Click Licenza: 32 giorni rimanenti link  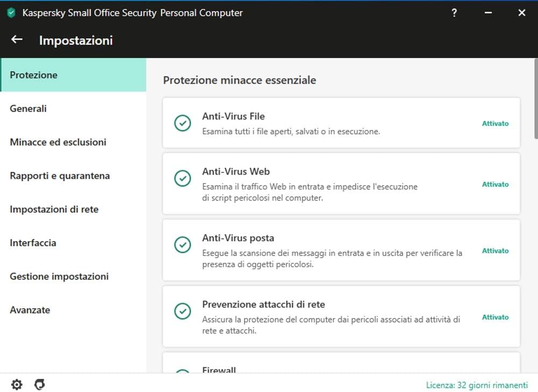click(477, 385)
